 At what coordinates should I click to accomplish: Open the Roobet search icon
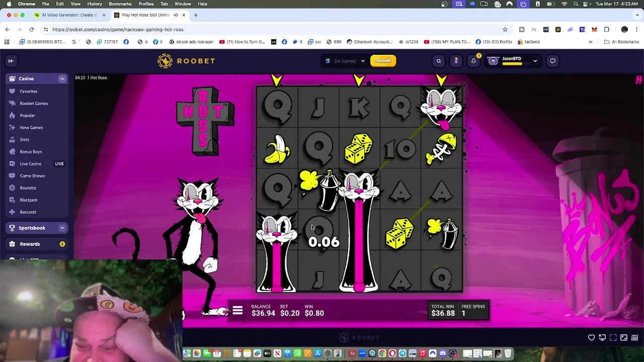point(439,61)
